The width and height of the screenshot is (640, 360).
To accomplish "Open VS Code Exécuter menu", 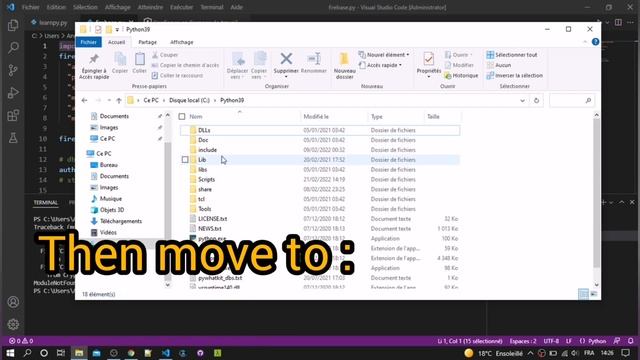I will pyautogui.click(x=181, y=7).
